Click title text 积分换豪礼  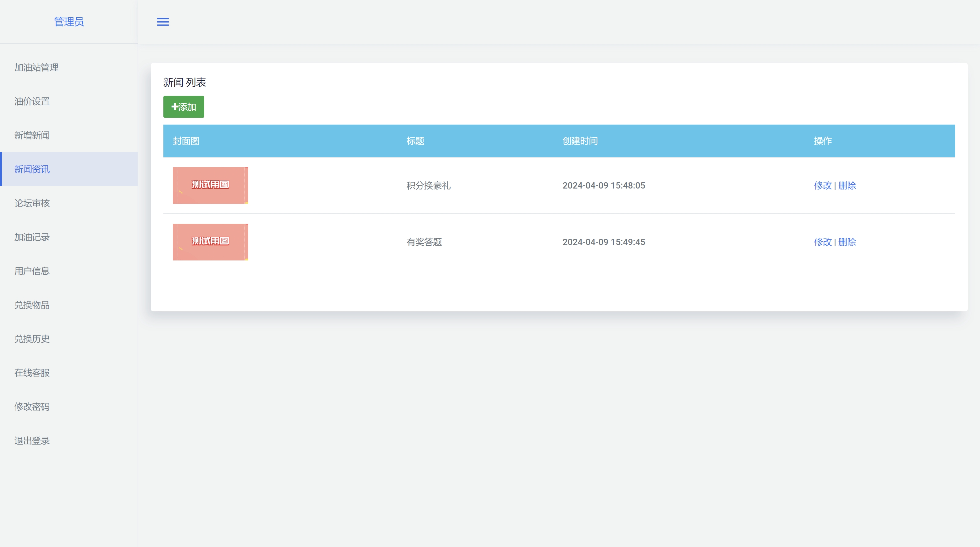click(x=428, y=186)
